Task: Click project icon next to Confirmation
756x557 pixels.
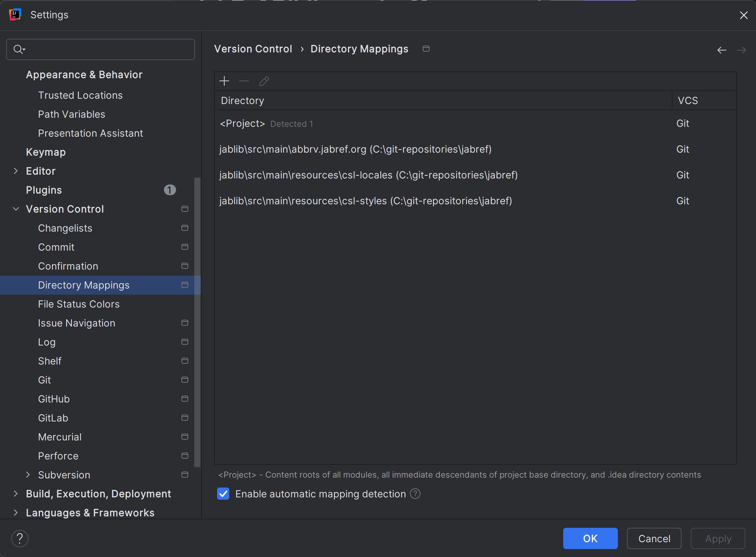Action: pyautogui.click(x=185, y=266)
